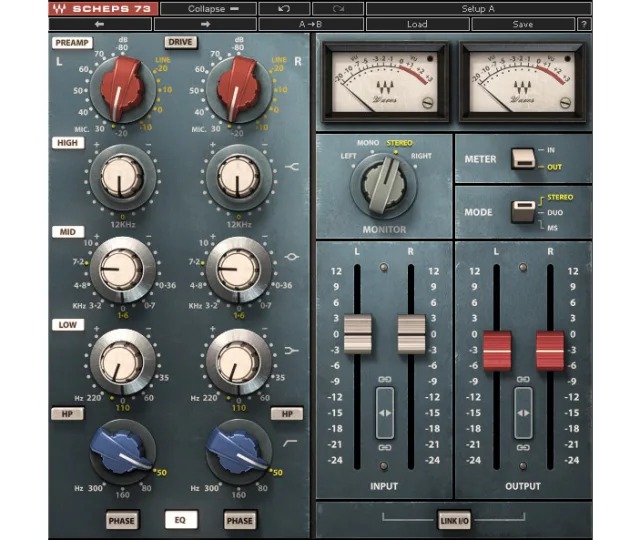Click upper link icon on Output faders

523,379
